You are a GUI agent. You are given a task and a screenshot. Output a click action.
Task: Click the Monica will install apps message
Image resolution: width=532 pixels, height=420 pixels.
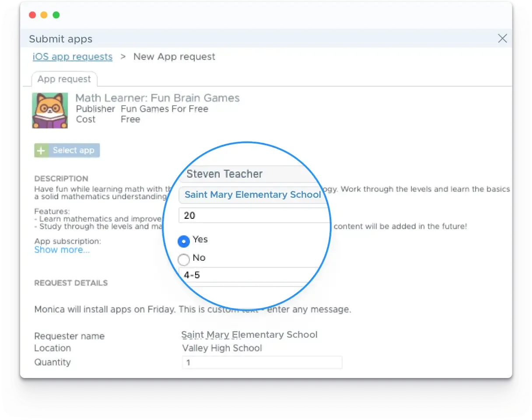pyautogui.click(x=192, y=310)
